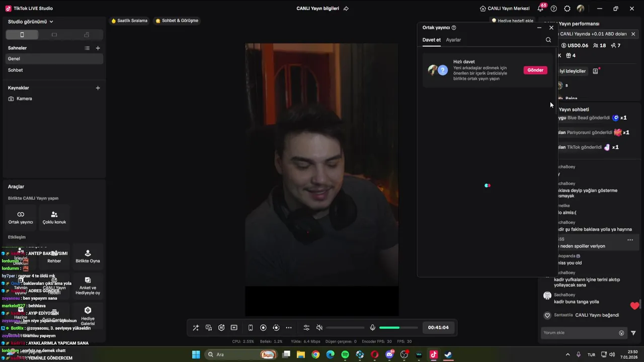Add a new source with Kaynaklar plus

click(x=98, y=88)
